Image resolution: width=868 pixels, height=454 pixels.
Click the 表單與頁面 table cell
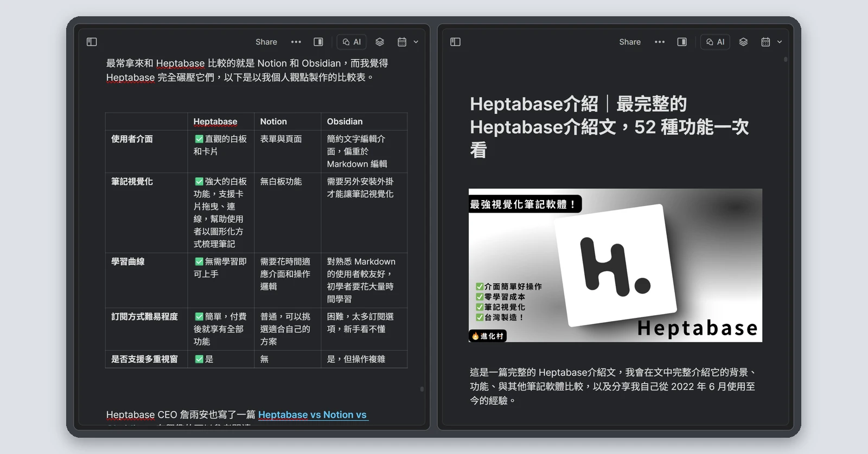[x=288, y=151]
